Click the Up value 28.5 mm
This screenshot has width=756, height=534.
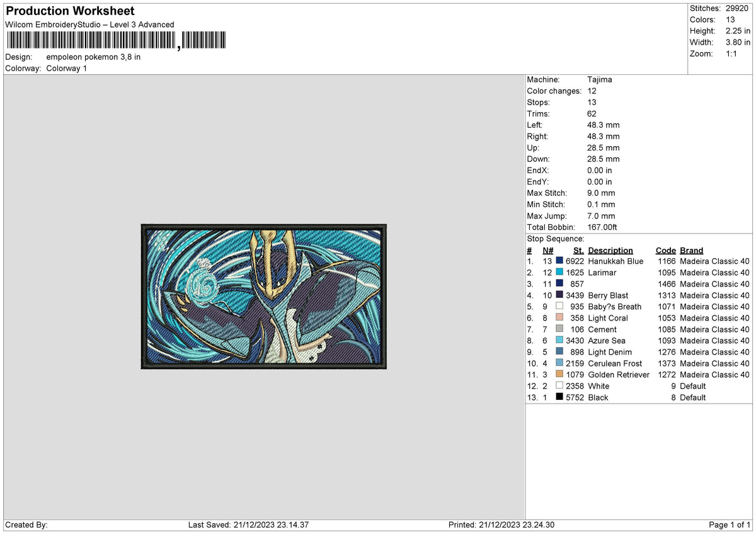click(x=603, y=147)
